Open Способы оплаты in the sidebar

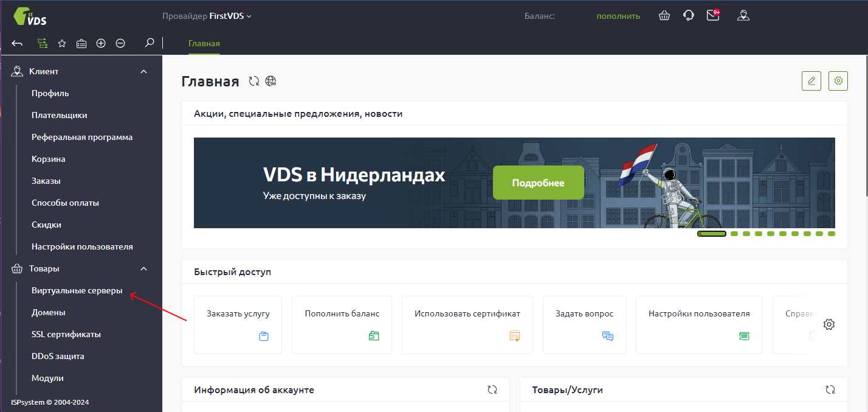(x=65, y=203)
